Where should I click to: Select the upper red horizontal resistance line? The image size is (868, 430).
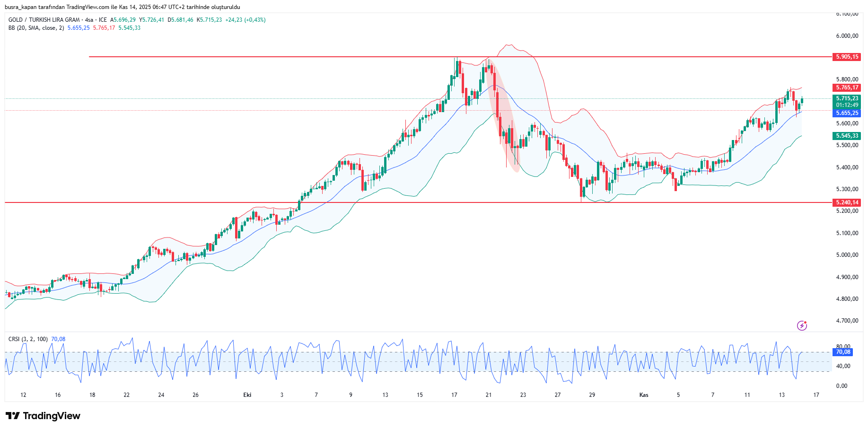pos(284,57)
